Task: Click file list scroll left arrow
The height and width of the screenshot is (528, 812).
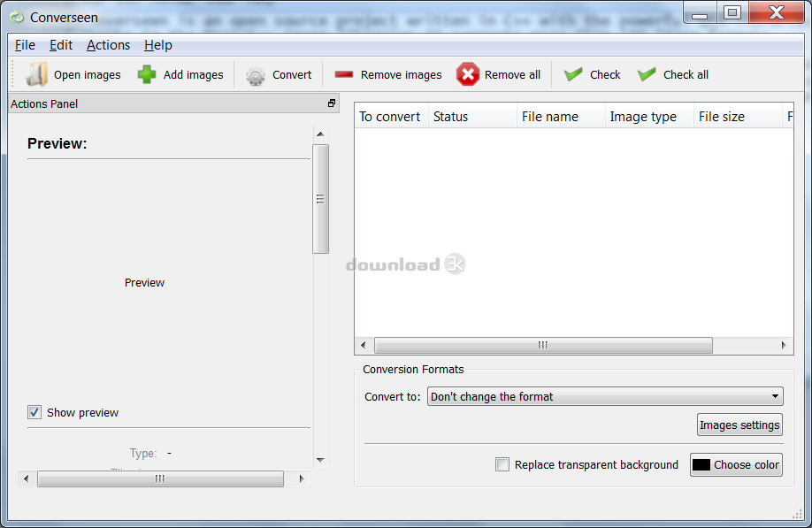Action: 363,345
